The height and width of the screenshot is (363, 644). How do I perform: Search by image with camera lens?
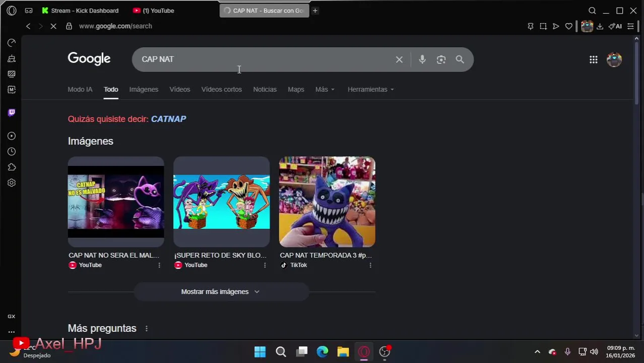pos(441,59)
